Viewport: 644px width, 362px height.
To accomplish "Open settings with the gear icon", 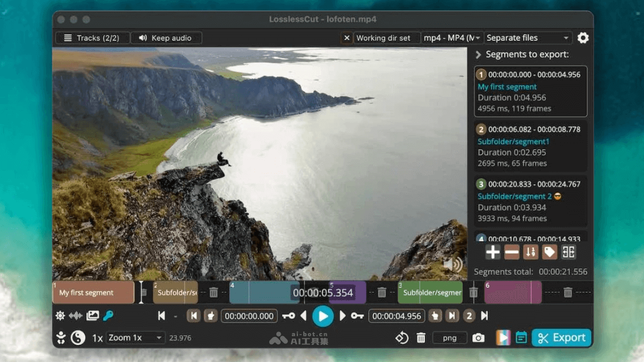I will tap(583, 38).
